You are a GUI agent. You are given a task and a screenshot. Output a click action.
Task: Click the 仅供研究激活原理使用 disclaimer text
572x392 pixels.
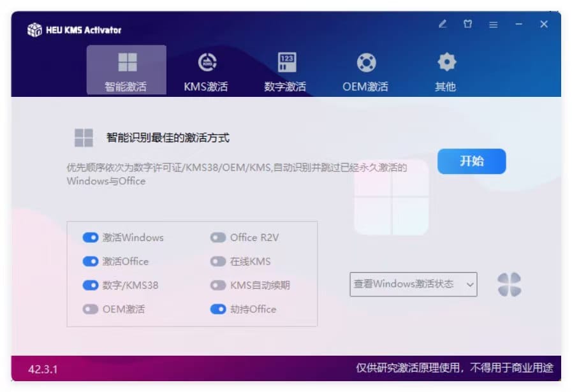455,368
